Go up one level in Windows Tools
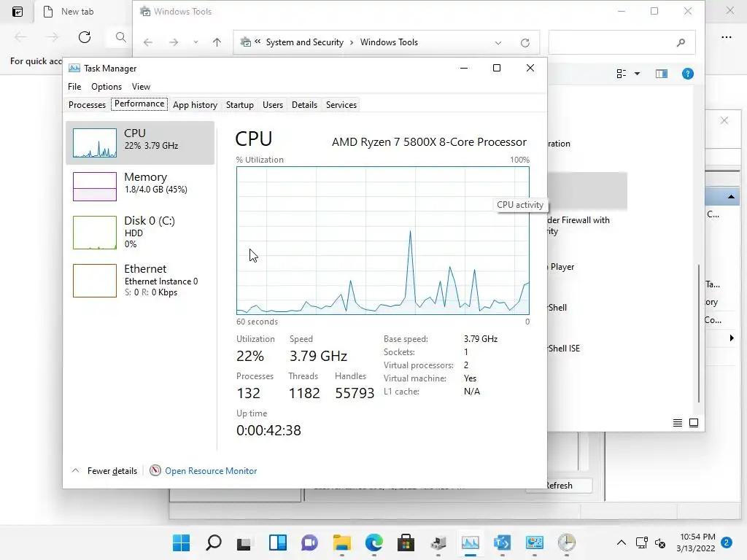This screenshot has width=747, height=560. click(x=217, y=42)
